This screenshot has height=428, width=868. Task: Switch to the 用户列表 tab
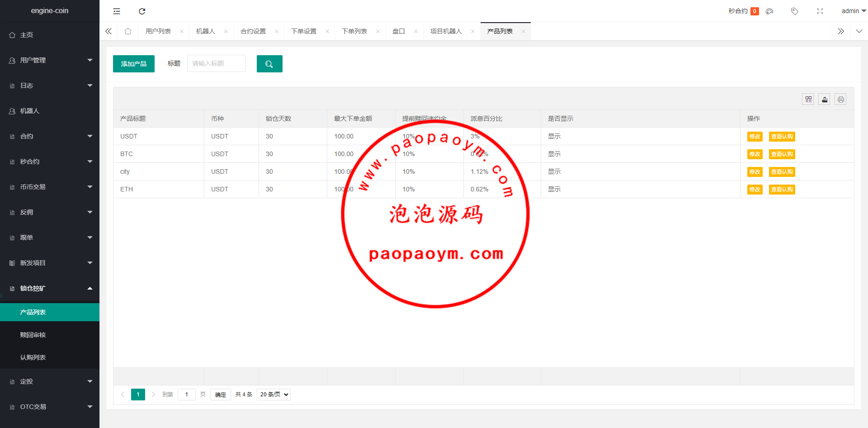[158, 31]
